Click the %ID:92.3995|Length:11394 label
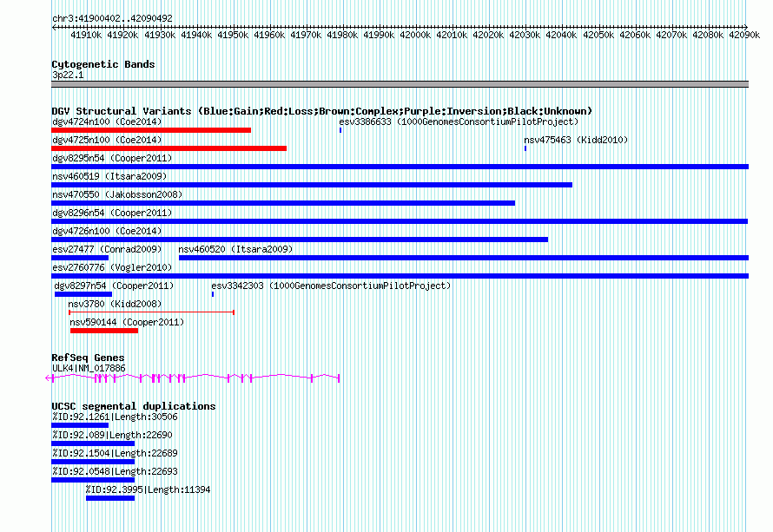This screenshot has height=532, width=773. click(148, 489)
